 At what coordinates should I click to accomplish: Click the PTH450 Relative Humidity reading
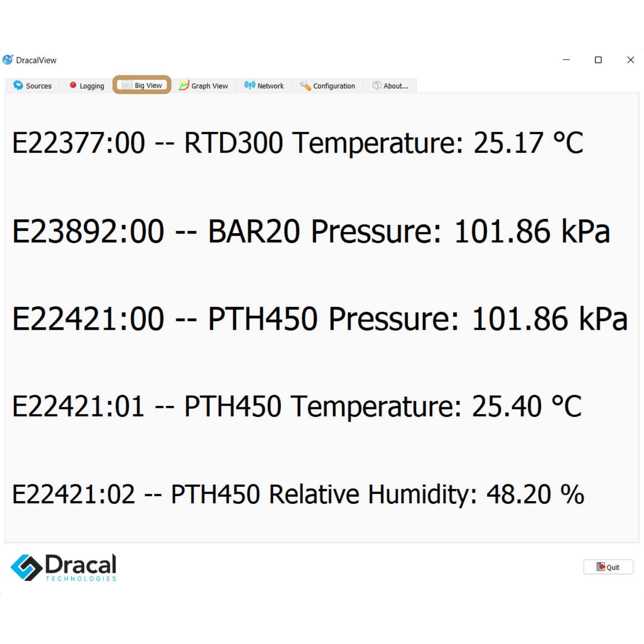tap(298, 494)
